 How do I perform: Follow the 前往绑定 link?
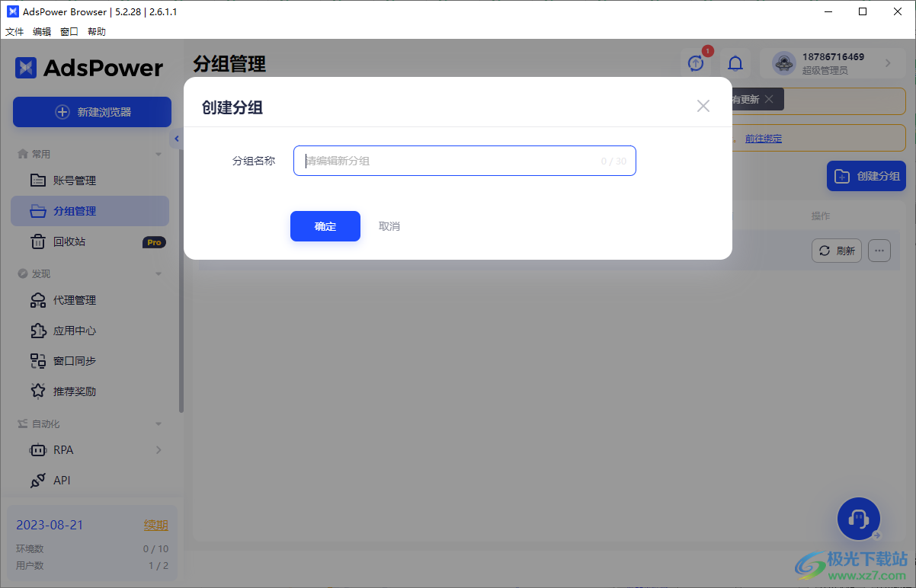coord(763,138)
